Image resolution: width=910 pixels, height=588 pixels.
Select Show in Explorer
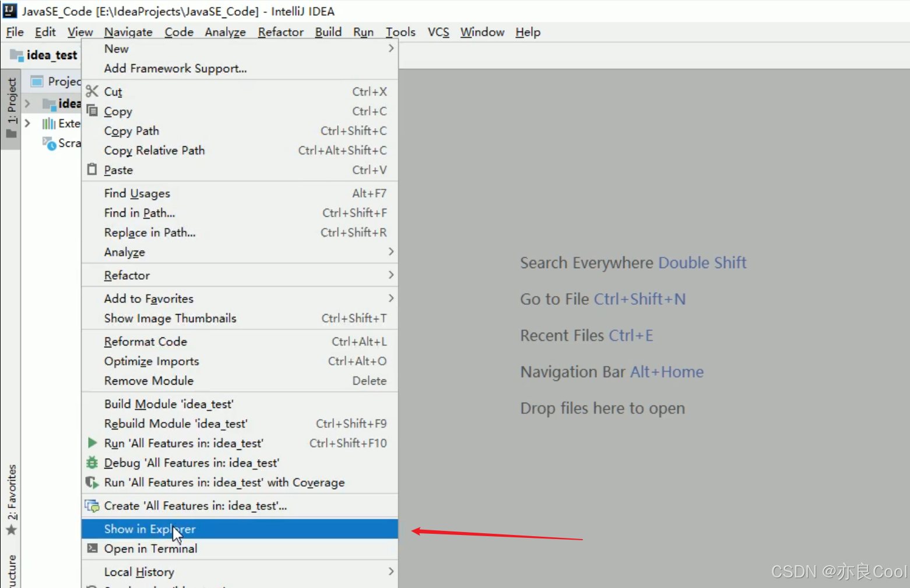point(240,529)
